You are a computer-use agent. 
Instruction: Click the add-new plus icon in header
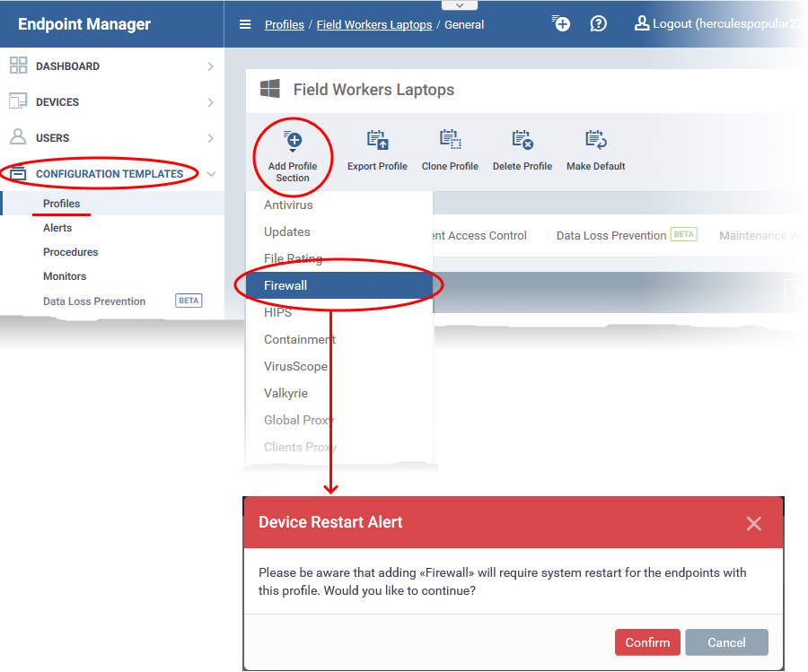pyautogui.click(x=560, y=23)
